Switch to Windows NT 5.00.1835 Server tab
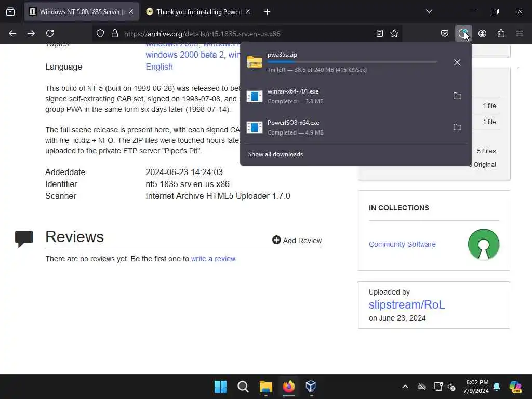 click(82, 12)
